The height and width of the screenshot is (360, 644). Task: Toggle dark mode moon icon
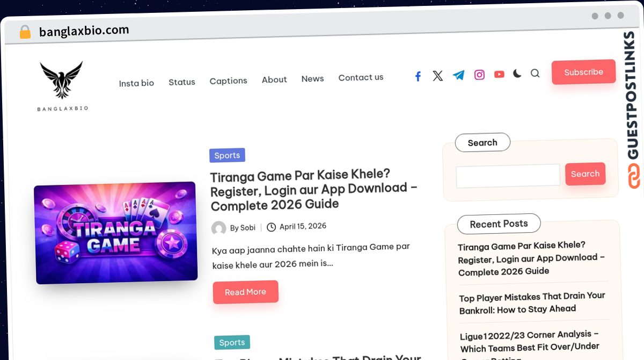click(517, 74)
